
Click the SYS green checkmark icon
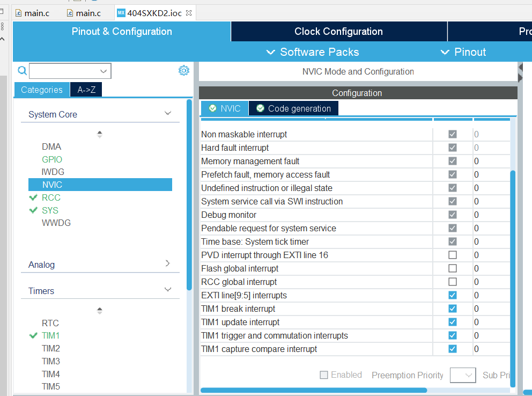33,210
